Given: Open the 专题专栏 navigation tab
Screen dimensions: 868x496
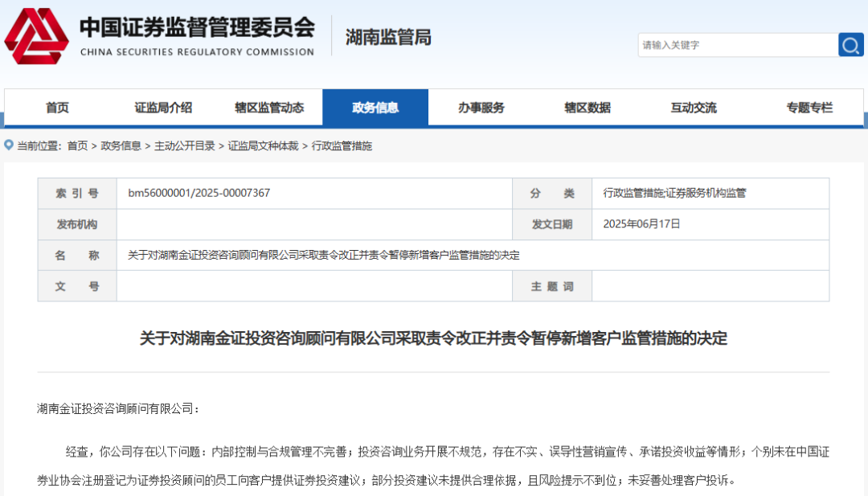Looking at the screenshot, I should [809, 108].
